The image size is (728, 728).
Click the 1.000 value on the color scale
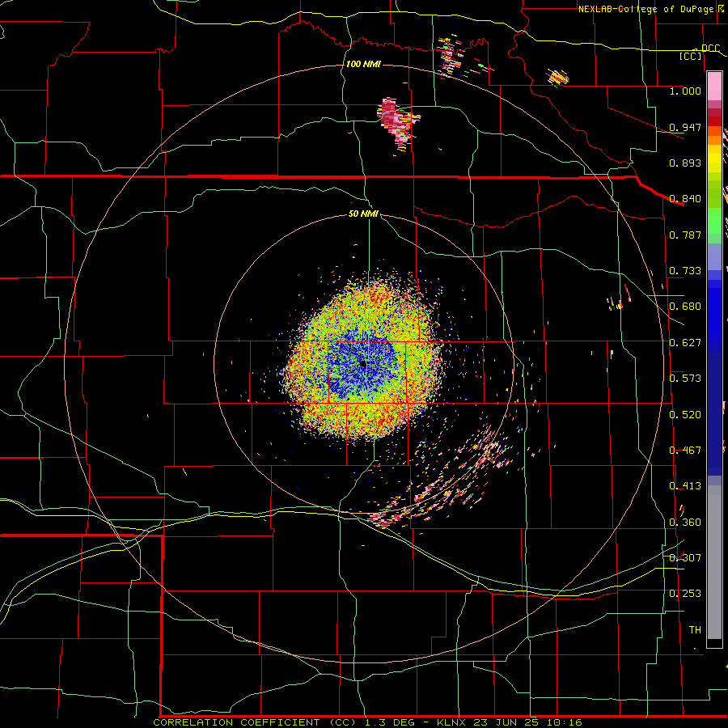685,91
